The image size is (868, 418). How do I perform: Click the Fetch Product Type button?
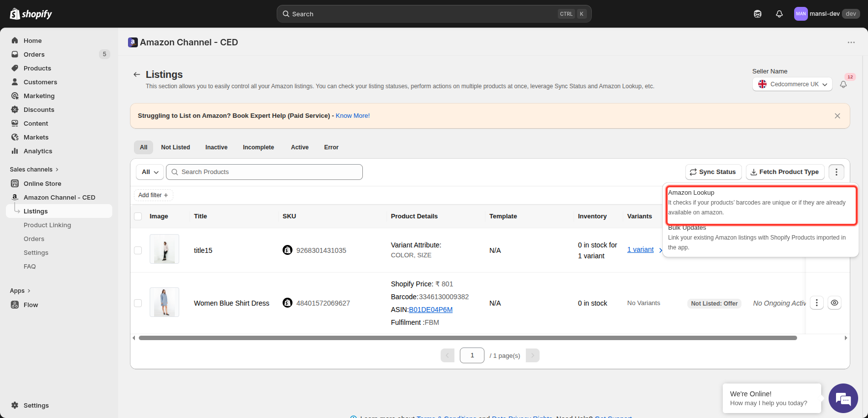[x=785, y=172]
